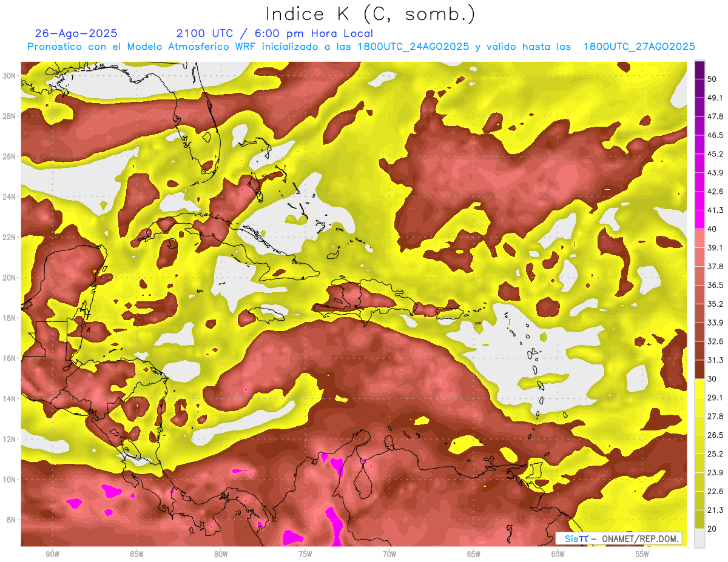
Task: Click the legend value "29.1"
Action: click(715, 398)
